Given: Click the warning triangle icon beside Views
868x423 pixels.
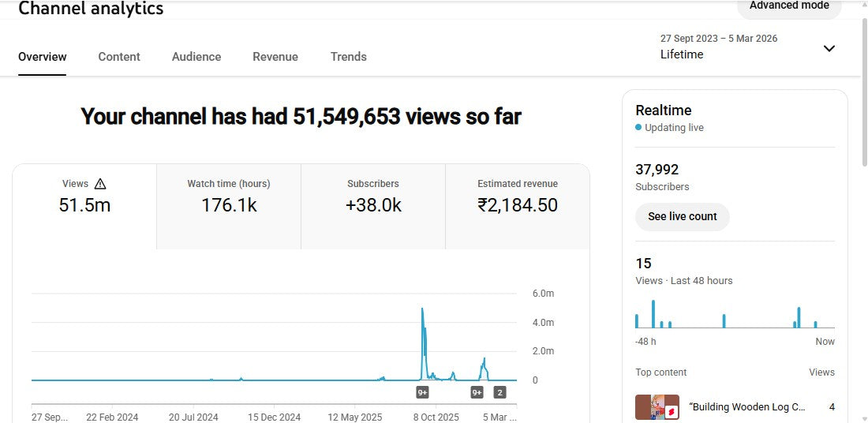Looking at the screenshot, I should tap(100, 184).
